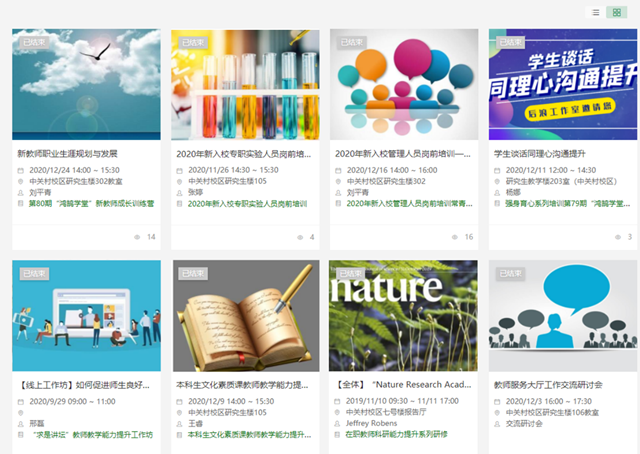Click open book and quill thumbnail

[x=245, y=316]
